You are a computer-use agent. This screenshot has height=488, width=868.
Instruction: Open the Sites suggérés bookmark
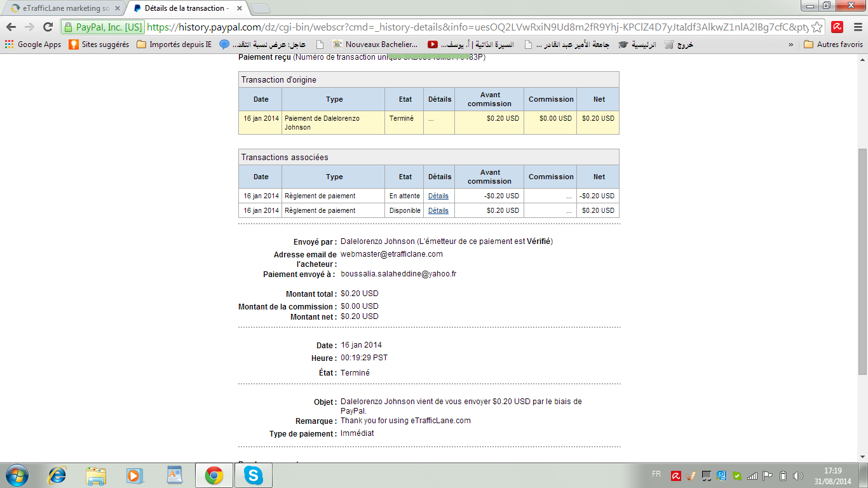[98, 44]
